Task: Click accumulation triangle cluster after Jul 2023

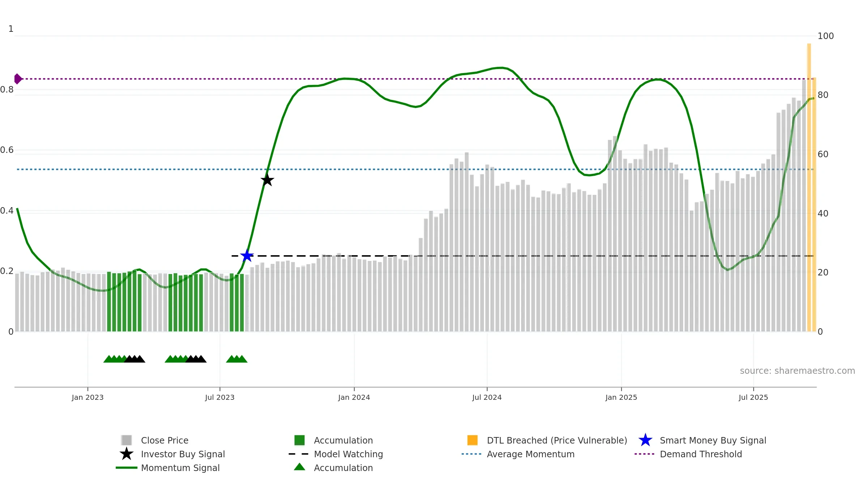Action: pyautogui.click(x=237, y=359)
